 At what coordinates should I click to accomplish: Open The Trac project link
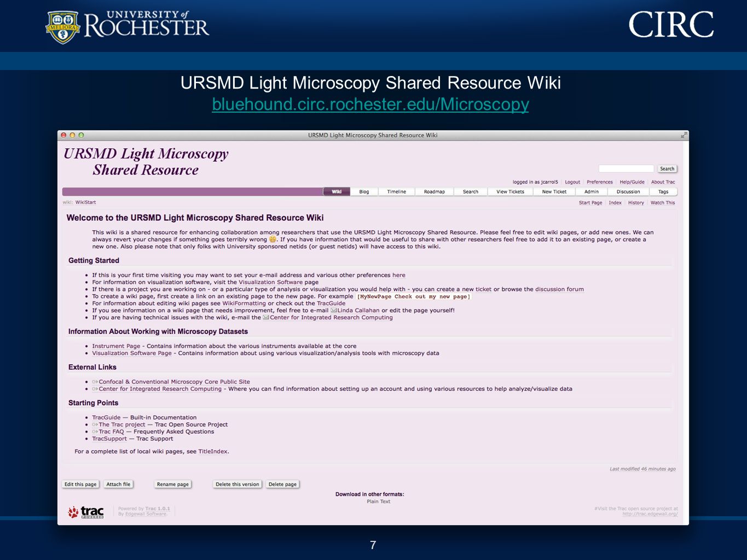pyautogui.click(x=122, y=424)
